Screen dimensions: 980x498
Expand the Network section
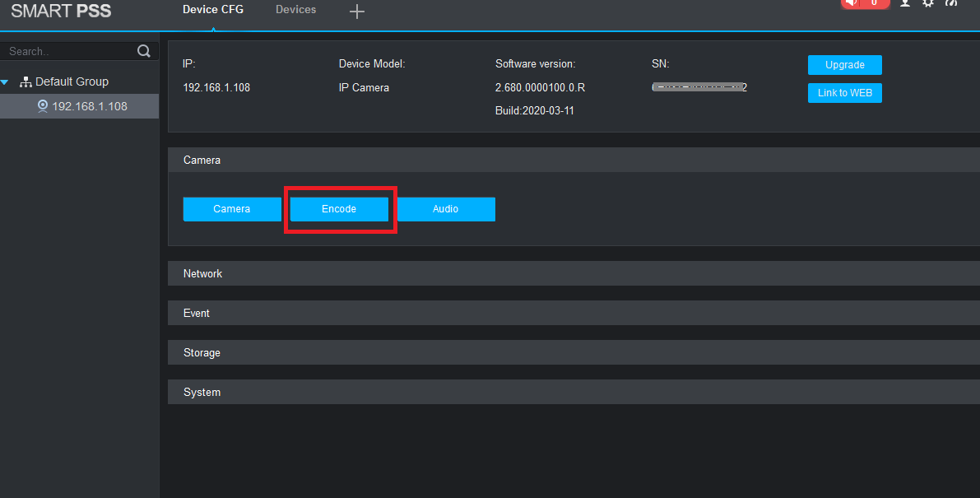click(203, 273)
